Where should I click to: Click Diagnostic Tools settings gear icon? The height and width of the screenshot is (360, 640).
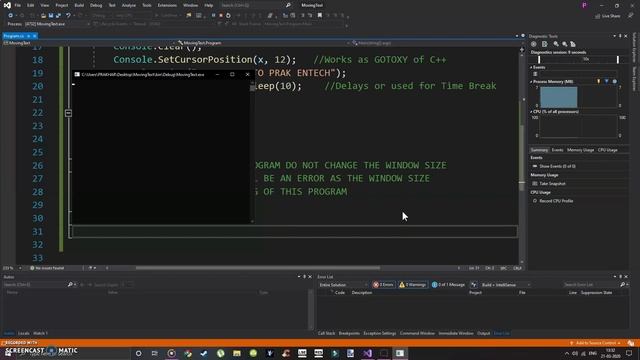pyautogui.click(x=534, y=44)
